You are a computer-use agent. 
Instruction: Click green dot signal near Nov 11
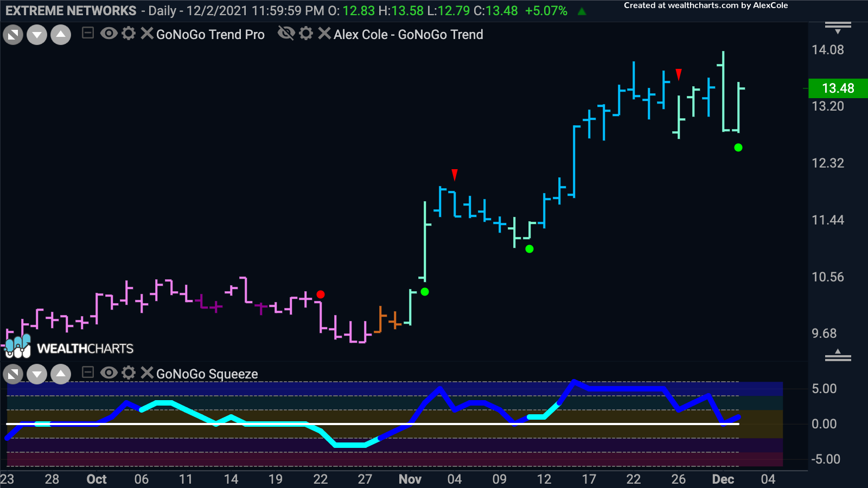[529, 249]
